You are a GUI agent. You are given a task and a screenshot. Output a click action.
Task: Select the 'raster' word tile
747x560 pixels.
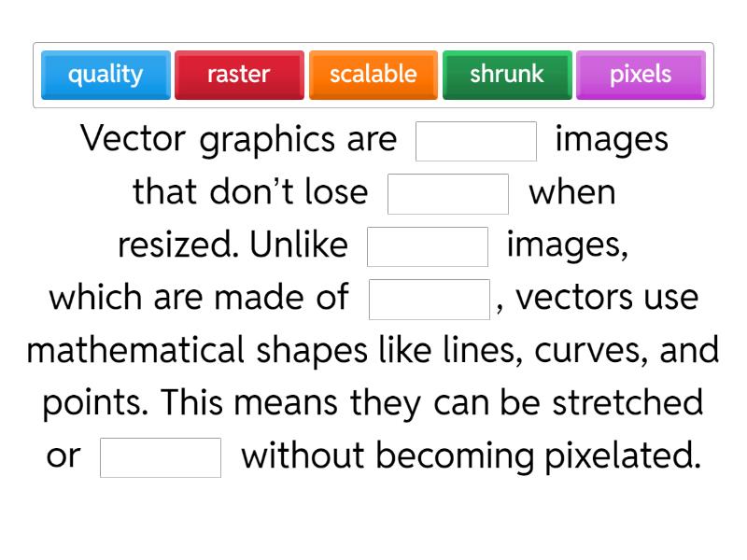pos(239,75)
